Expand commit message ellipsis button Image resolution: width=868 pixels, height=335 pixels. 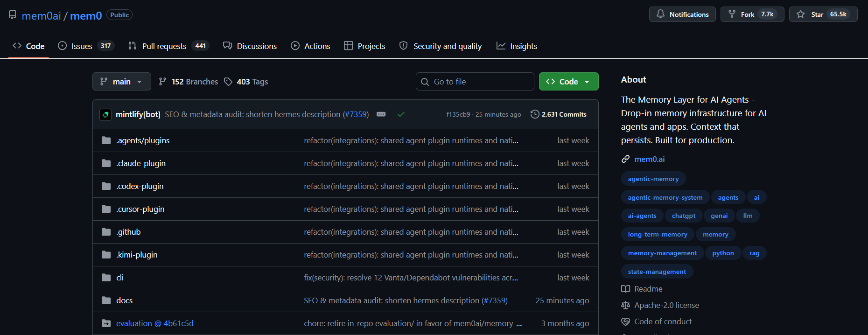coord(381,114)
